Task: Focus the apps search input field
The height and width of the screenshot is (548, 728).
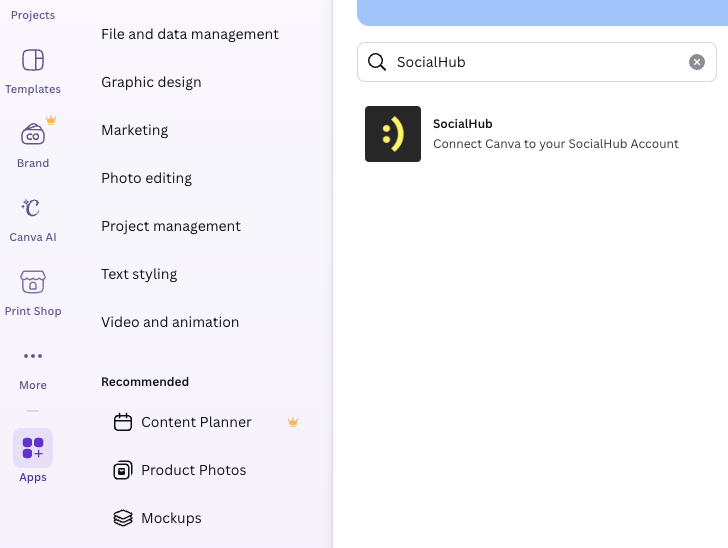Action: coord(535,62)
